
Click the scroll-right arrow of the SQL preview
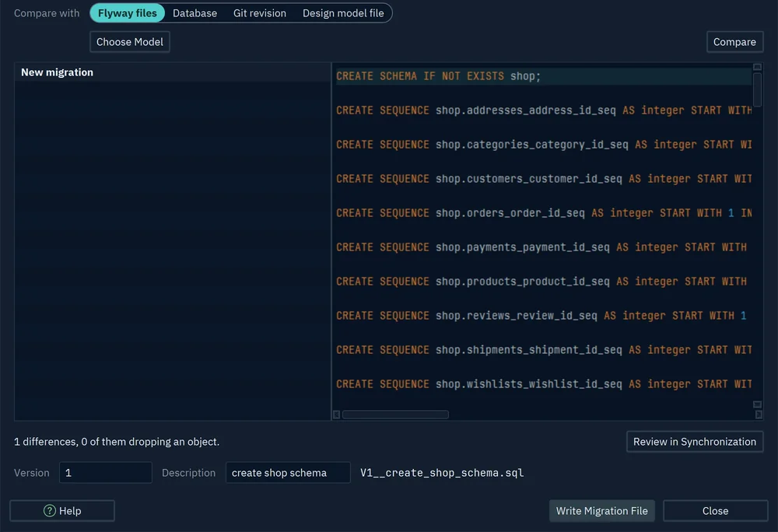click(759, 415)
